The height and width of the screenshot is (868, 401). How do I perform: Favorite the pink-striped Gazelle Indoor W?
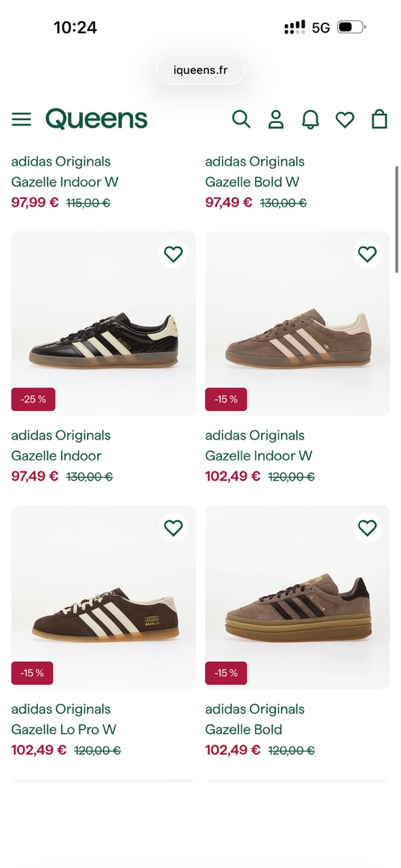click(x=367, y=254)
